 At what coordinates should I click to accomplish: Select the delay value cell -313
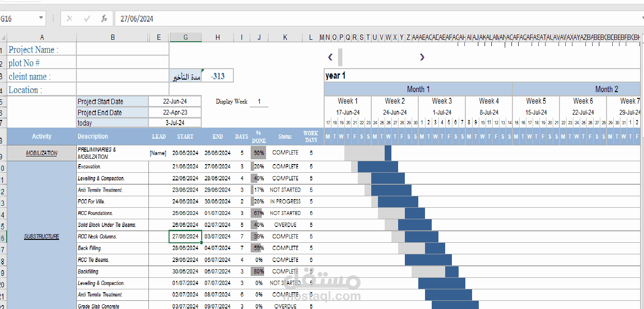click(218, 76)
